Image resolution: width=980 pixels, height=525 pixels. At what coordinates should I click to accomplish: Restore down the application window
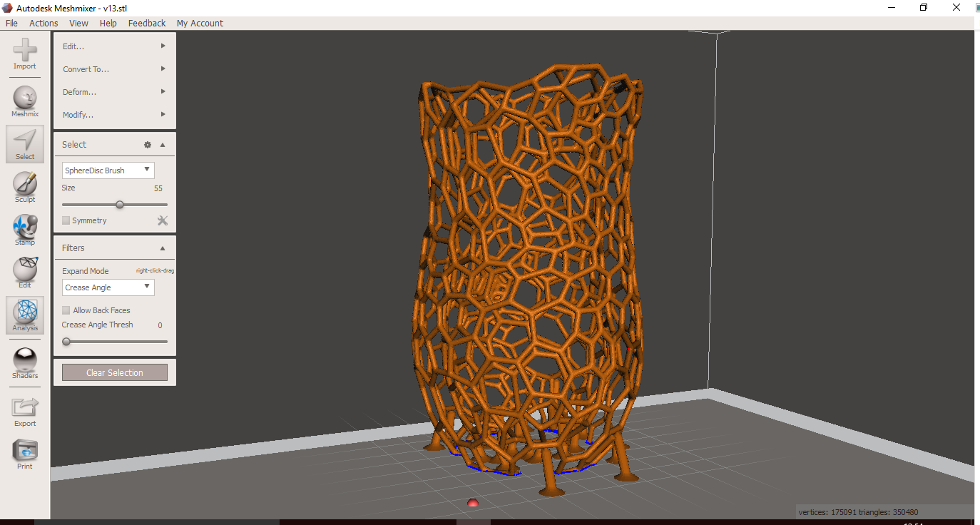coord(924,7)
